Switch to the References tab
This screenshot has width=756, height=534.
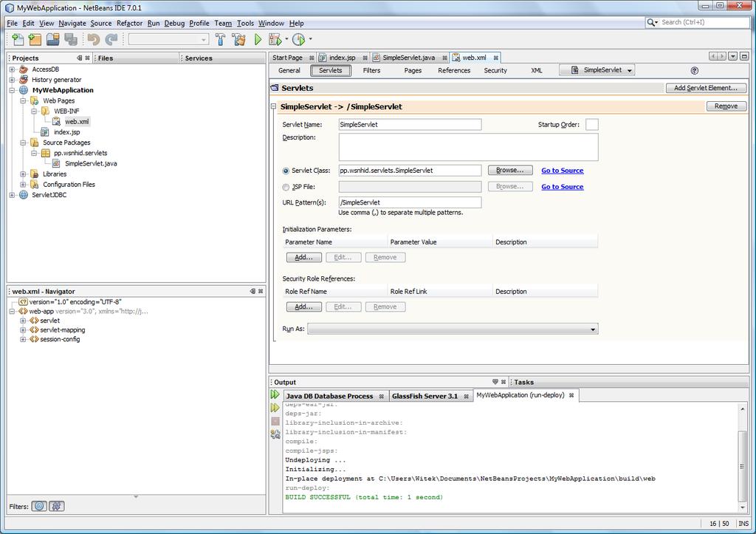tap(454, 70)
